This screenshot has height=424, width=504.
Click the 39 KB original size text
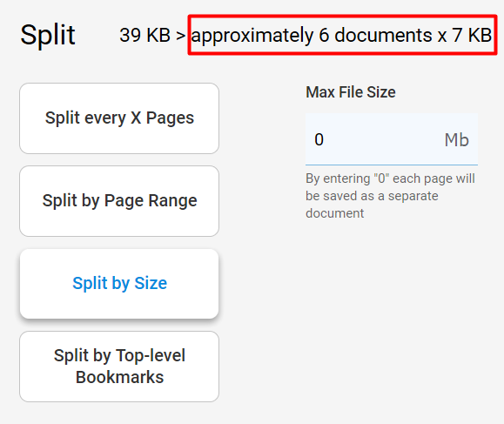click(x=144, y=35)
